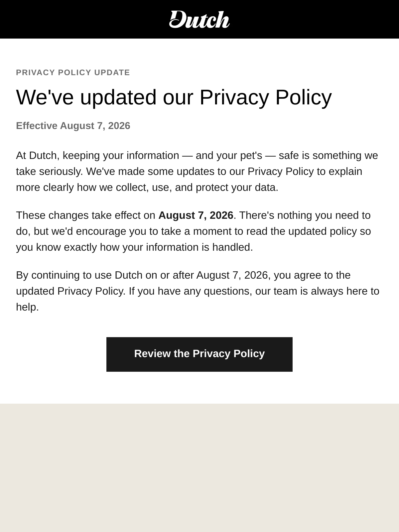
Task: Open the Review the Privacy Policy button
Action: [x=199, y=354]
